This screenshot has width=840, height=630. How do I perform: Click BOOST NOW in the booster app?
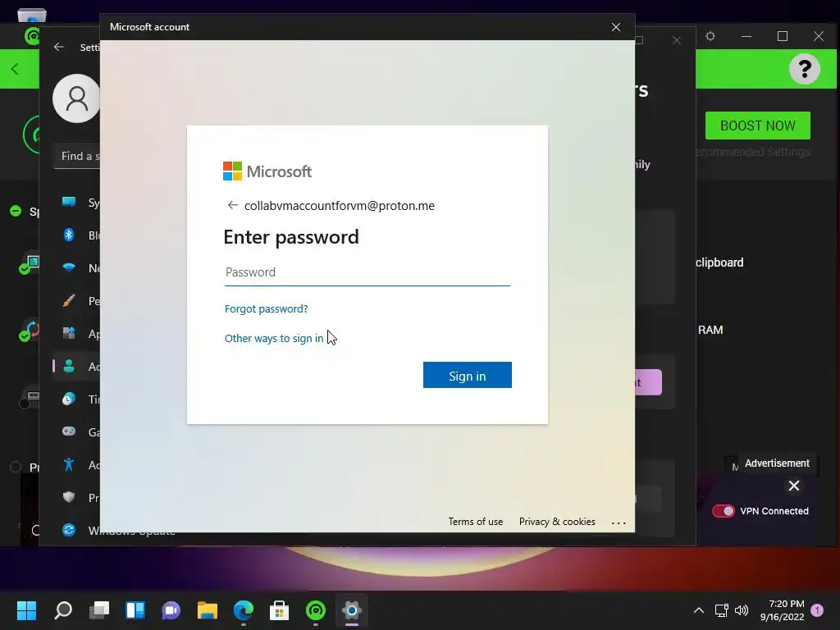coord(757,126)
